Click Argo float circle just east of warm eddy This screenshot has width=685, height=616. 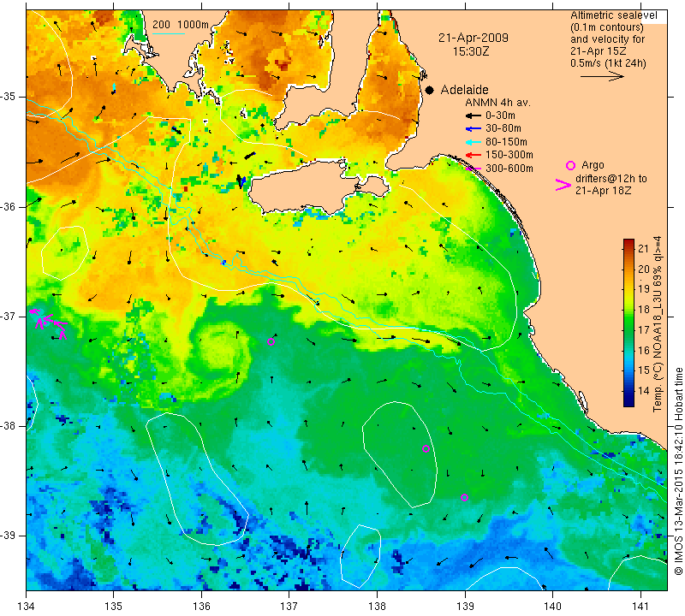pyautogui.click(x=271, y=341)
